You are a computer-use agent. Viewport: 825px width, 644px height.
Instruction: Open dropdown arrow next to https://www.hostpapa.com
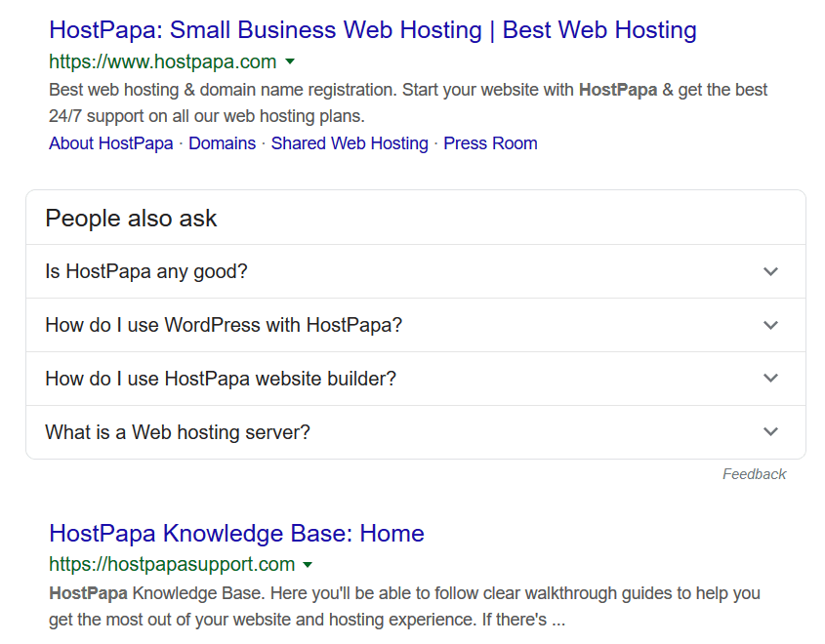coord(290,62)
